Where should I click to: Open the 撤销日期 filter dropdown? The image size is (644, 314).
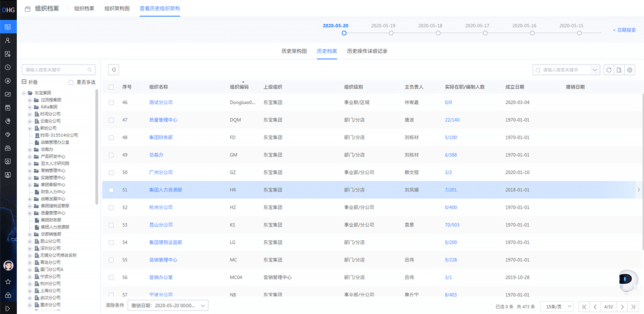[168, 306]
